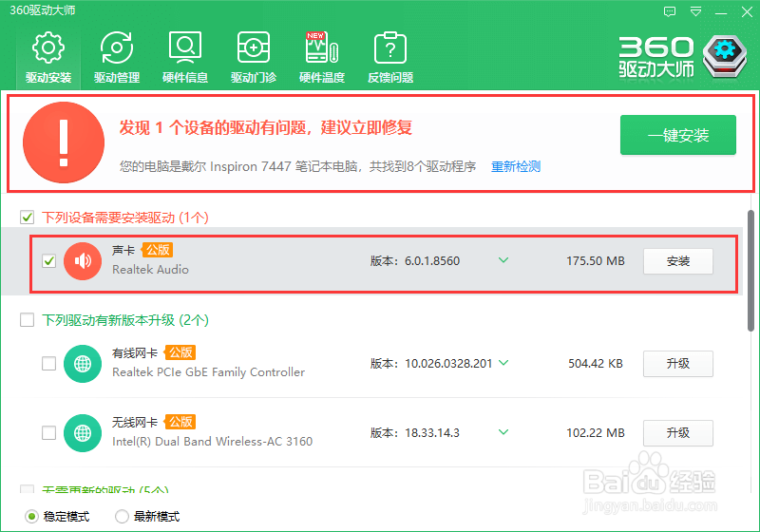Click the 发现 1 个设备的驱动有问题 headline
The image size is (760, 532).
coord(266,128)
